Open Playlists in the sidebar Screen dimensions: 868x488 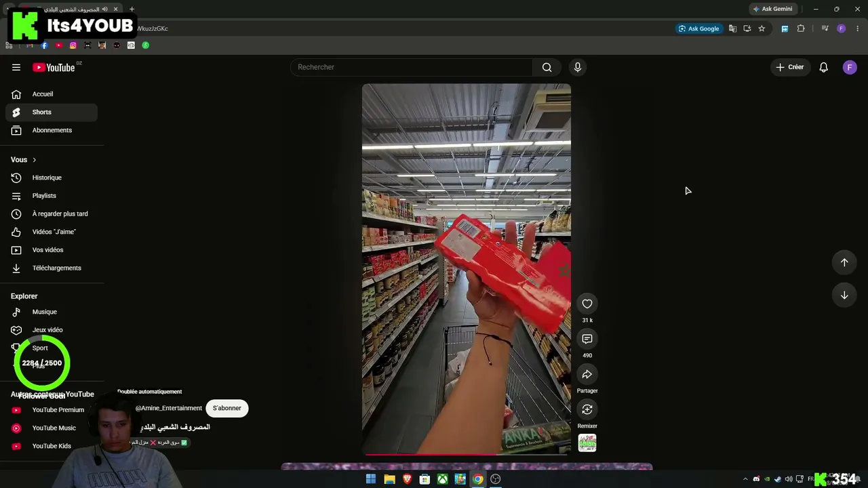click(52, 196)
